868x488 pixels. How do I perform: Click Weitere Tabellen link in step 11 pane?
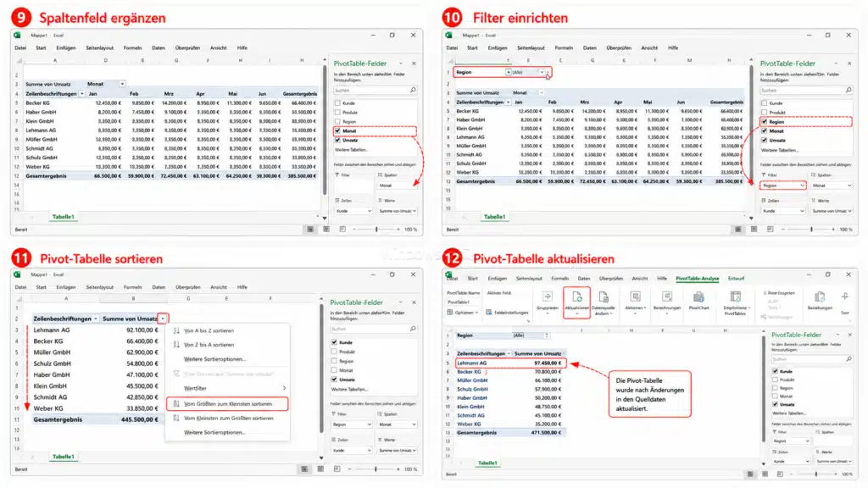(x=348, y=390)
